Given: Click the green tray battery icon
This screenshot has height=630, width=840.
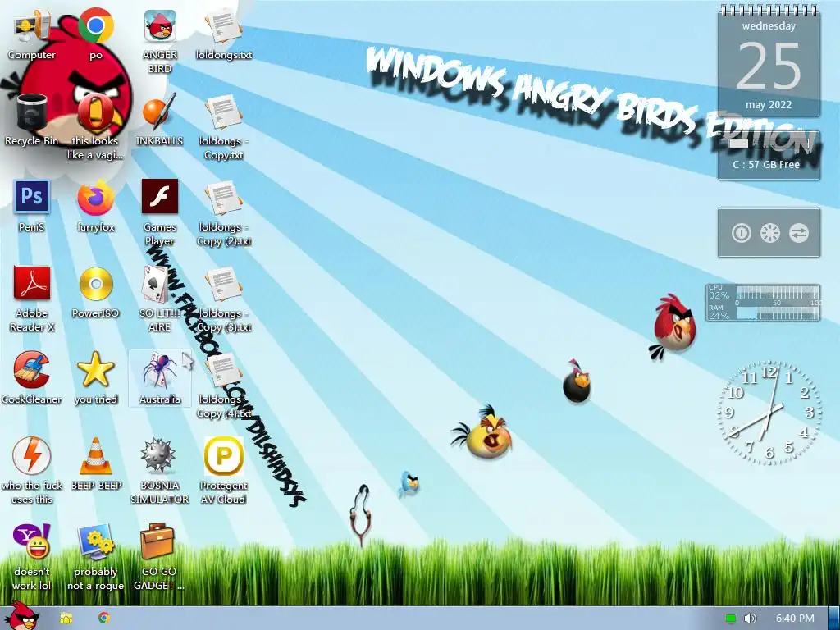Looking at the screenshot, I should pyautogui.click(x=731, y=619).
